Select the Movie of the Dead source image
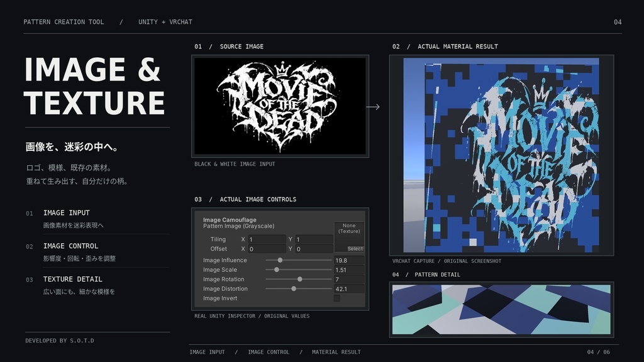Screen dimensions: 644x362 point(280,106)
